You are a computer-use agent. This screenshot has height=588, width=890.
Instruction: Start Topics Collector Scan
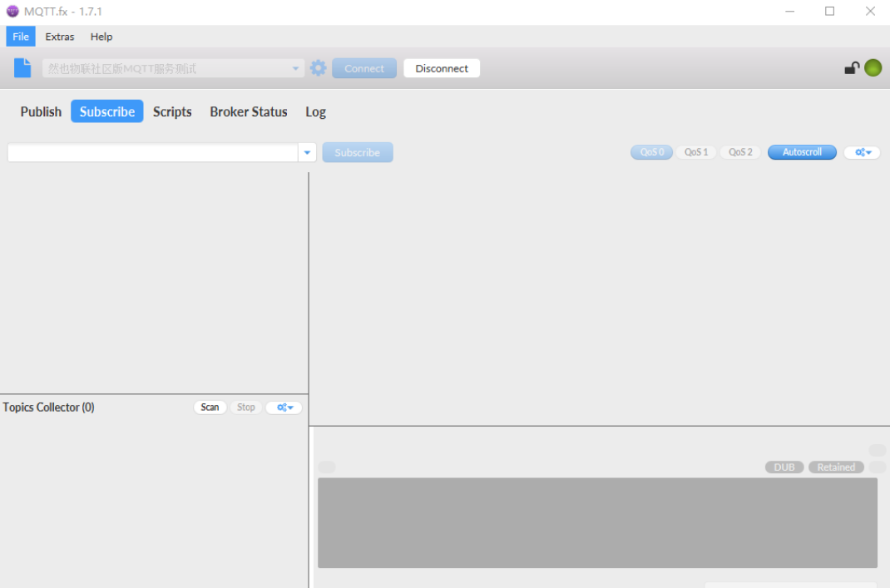(x=210, y=408)
